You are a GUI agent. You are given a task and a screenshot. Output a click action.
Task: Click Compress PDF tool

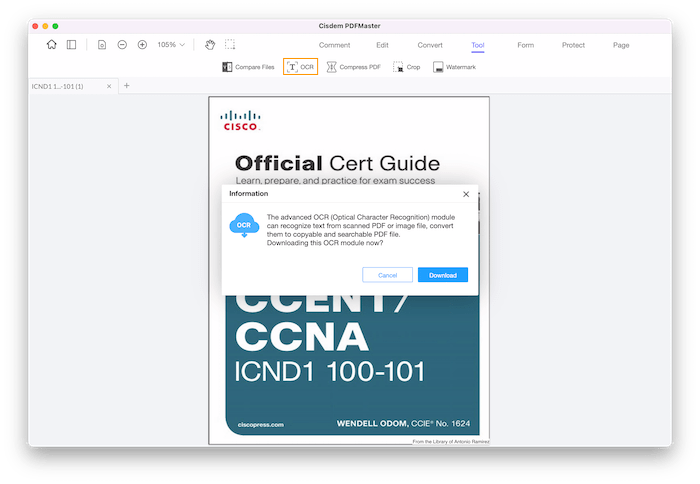tap(354, 67)
